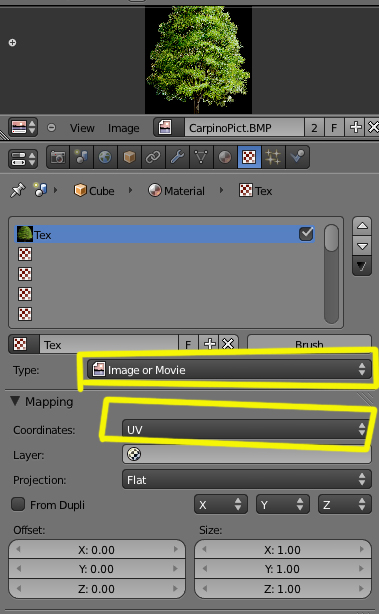
Task: Switch to the Modifiers wrench tab
Action: click(177, 157)
